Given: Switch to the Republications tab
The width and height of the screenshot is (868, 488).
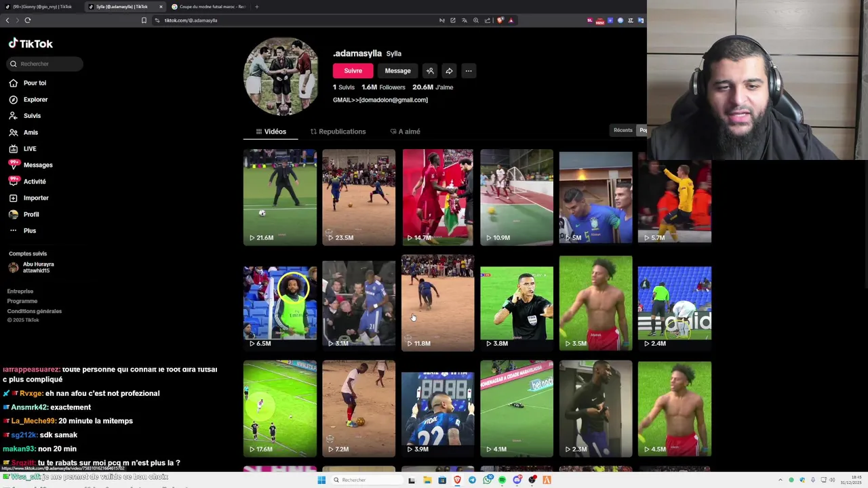Looking at the screenshot, I should tap(338, 131).
